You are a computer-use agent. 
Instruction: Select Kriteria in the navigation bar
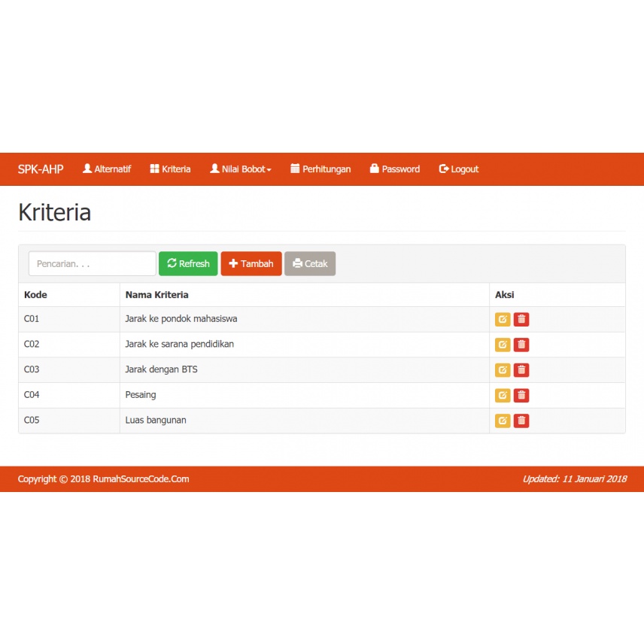[170, 169]
